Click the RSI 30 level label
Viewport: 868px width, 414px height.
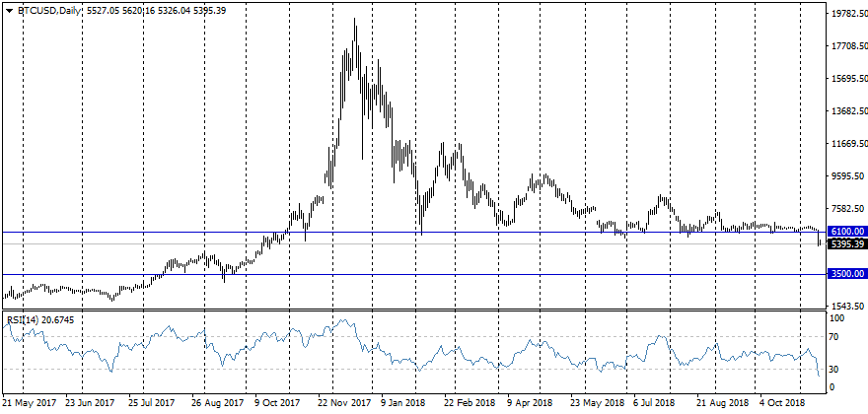click(833, 369)
